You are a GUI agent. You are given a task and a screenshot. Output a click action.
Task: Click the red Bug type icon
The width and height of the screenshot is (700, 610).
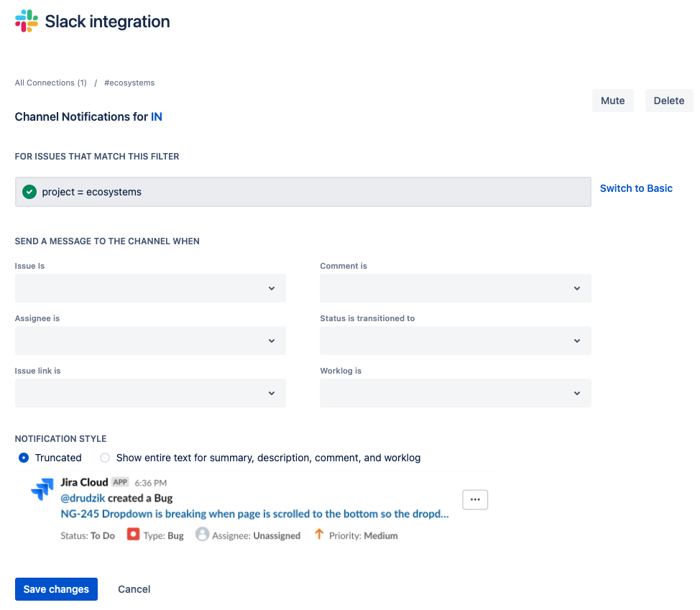133,534
